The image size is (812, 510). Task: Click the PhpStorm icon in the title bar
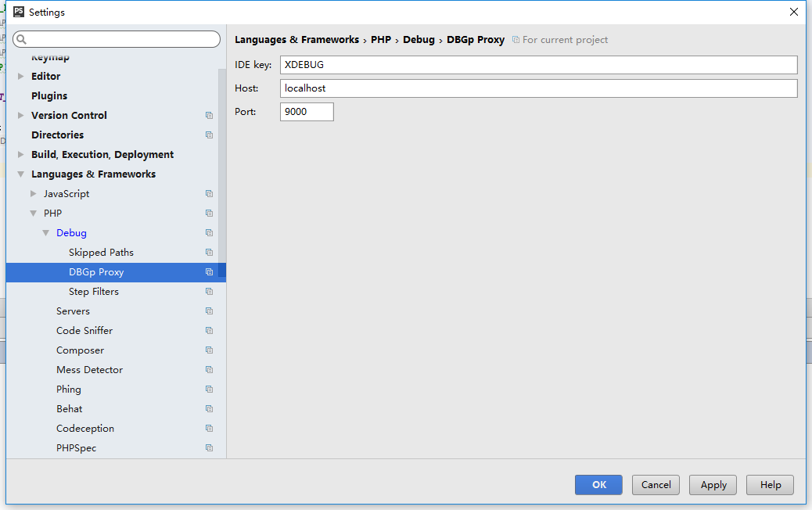click(x=19, y=12)
